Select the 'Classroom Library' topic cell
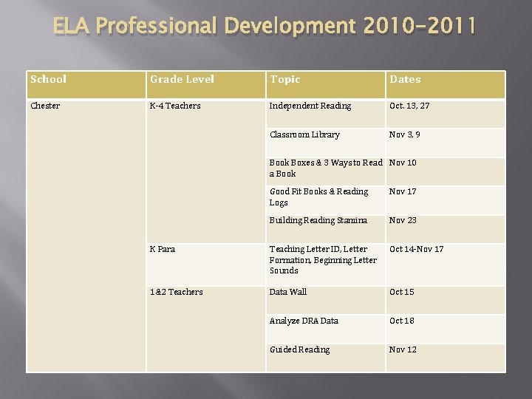 (326, 143)
